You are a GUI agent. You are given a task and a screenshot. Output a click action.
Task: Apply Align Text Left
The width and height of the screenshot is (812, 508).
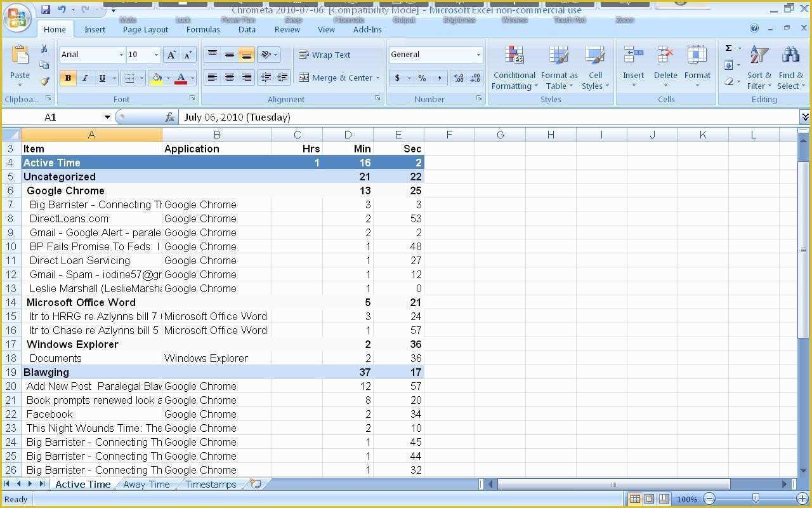point(213,77)
